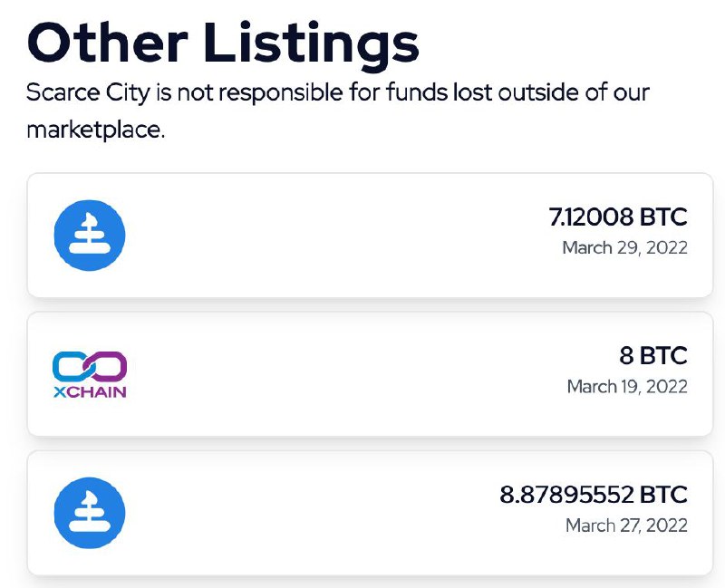Select the March 29, 2022 date

624,247
